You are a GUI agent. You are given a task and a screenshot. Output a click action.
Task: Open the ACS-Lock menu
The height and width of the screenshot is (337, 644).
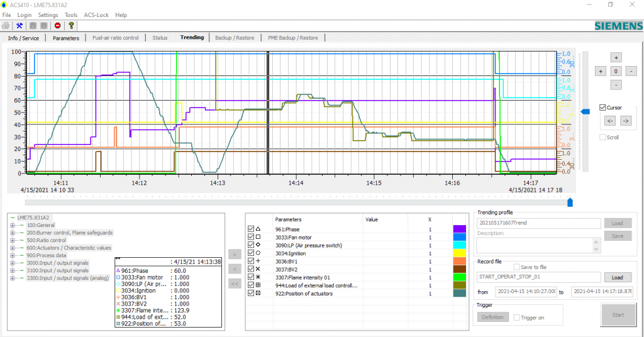point(96,14)
